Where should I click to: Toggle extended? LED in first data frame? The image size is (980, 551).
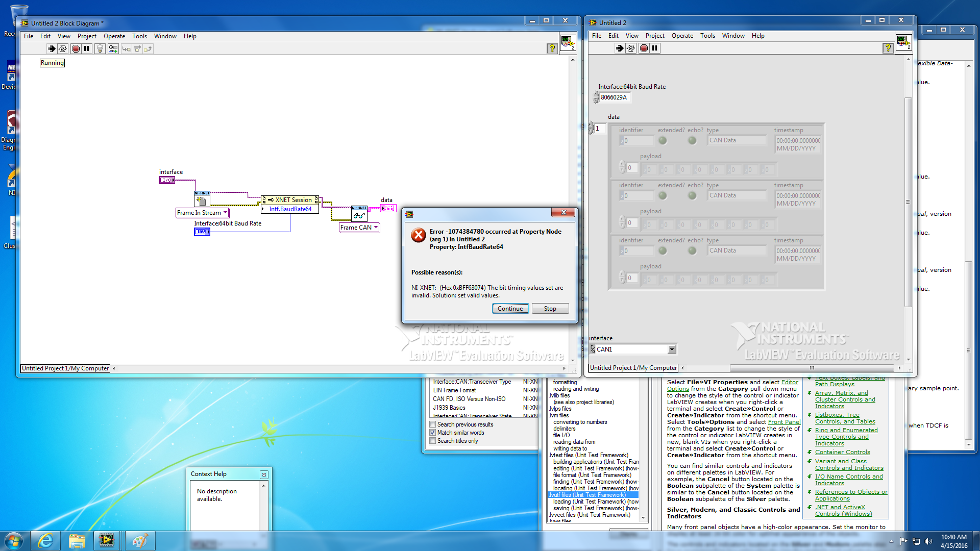(663, 140)
